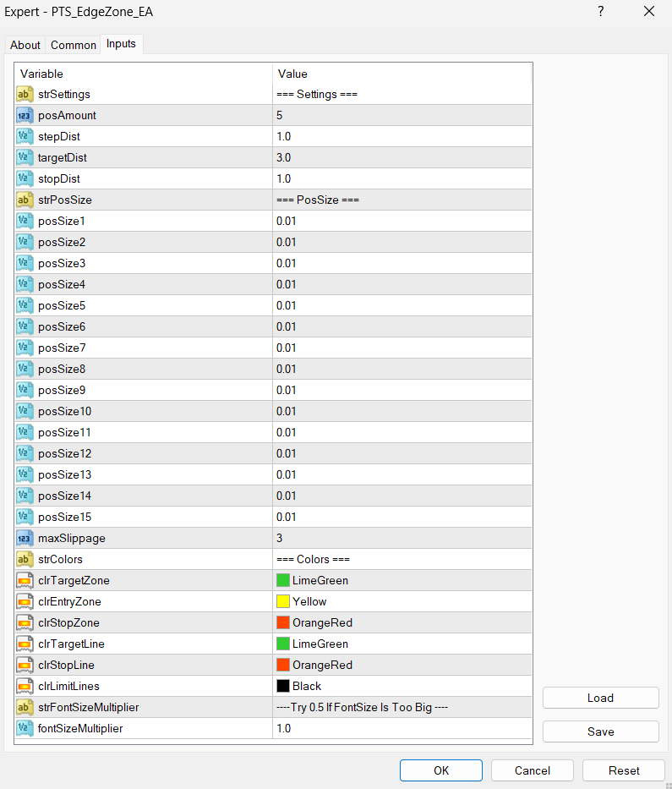Click the double icon beside posSize14
The image size is (672, 789).
(25, 496)
